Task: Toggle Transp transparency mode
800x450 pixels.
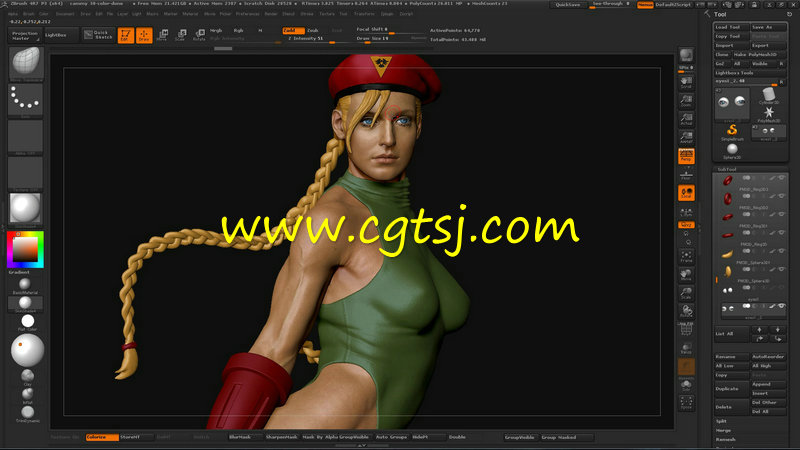Action: pyautogui.click(x=686, y=348)
